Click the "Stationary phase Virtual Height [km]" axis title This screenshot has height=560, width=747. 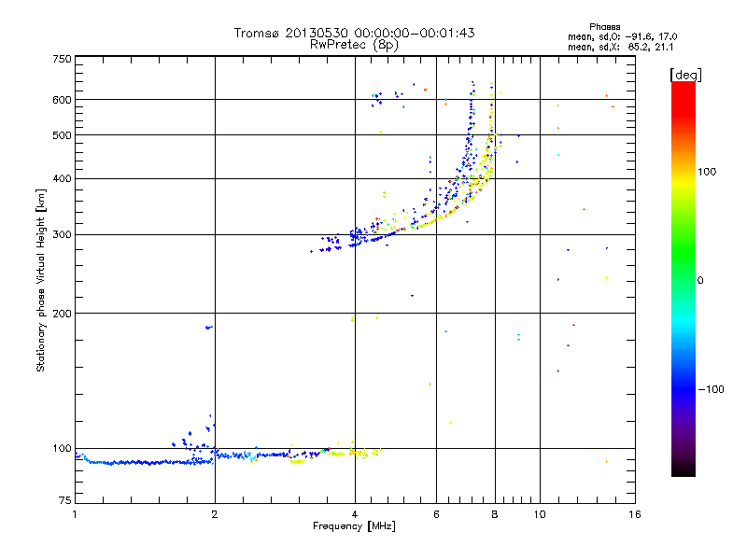click(40, 280)
